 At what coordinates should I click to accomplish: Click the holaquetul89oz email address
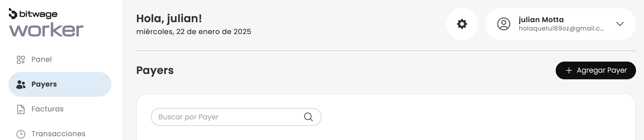tap(561, 28)
